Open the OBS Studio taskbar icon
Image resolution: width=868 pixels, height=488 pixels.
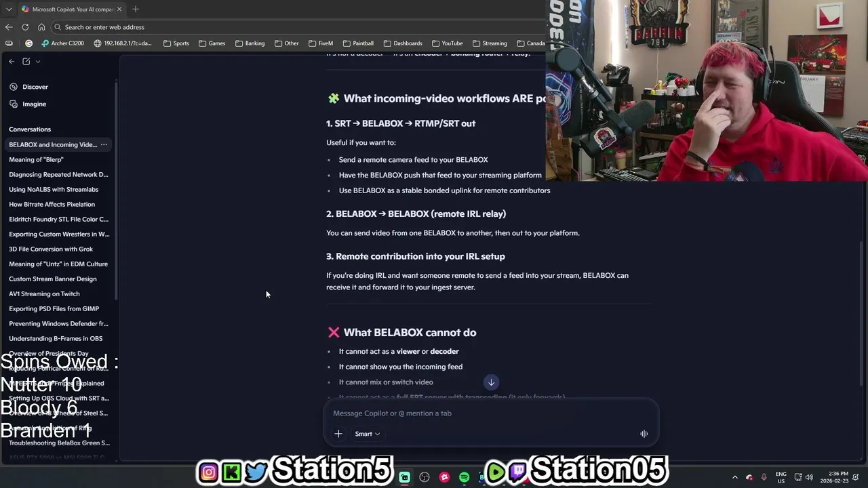[x=425, y=477]
